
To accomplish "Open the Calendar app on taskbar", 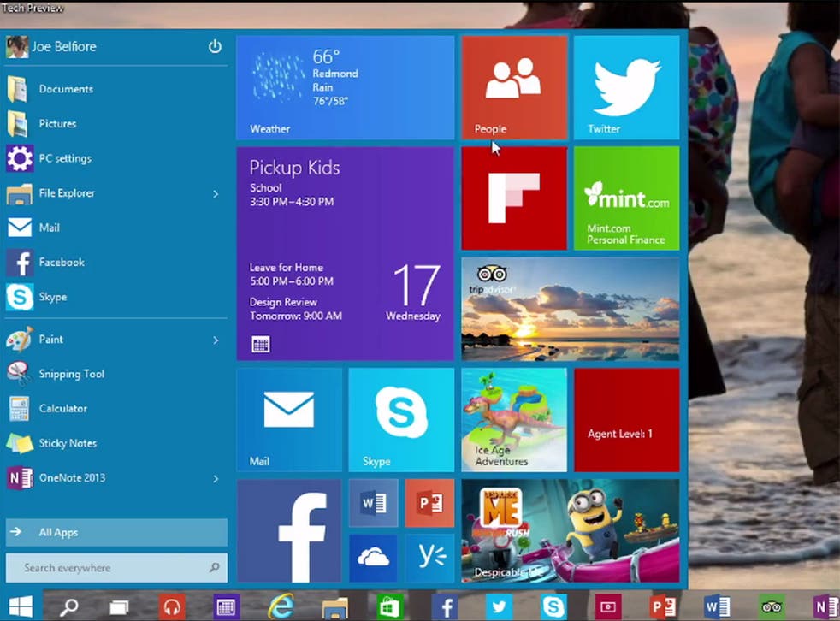I will [x=226, y=606].
